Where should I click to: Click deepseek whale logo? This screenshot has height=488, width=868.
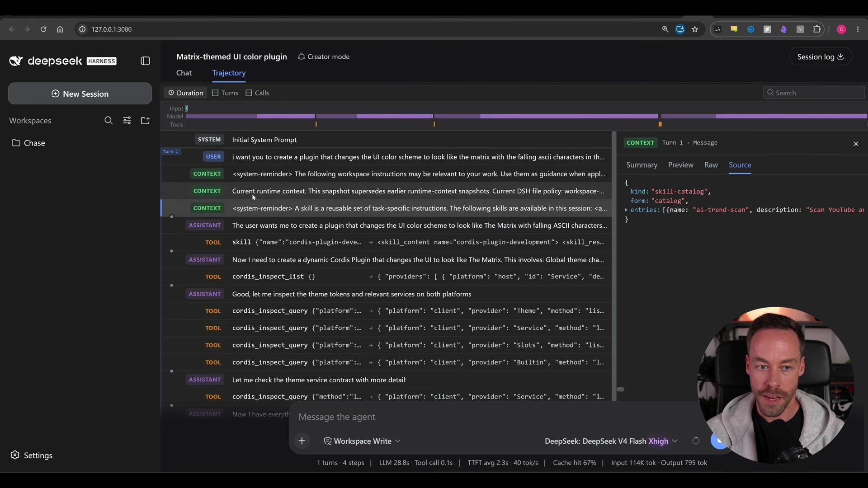(16, 61)
